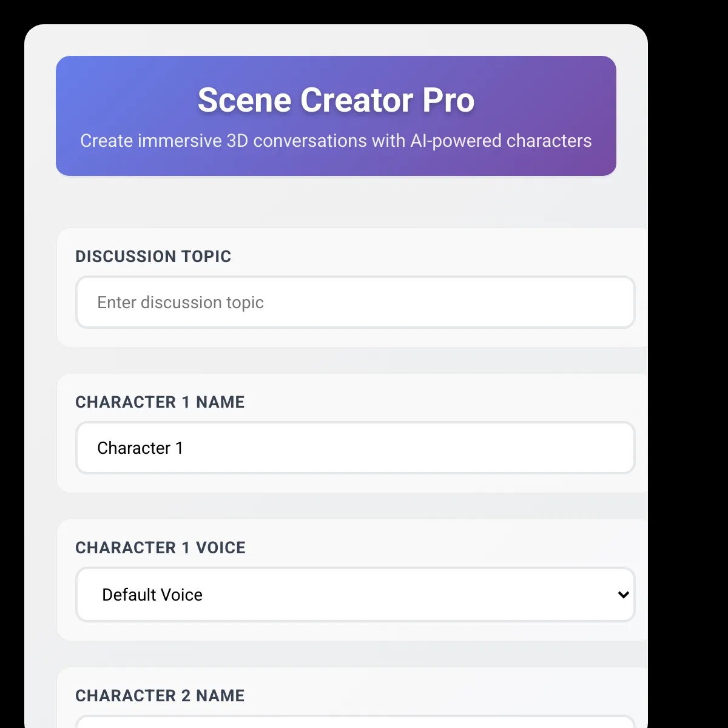
Task: Click the subtitle about AI-powered characters
Action: click(336, 141)
